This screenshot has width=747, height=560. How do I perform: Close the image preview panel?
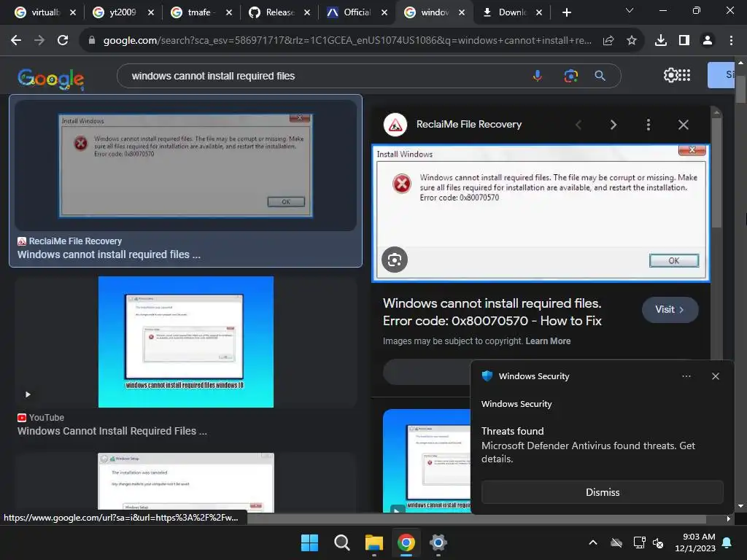pyautogui.click(x=683, y=125)
